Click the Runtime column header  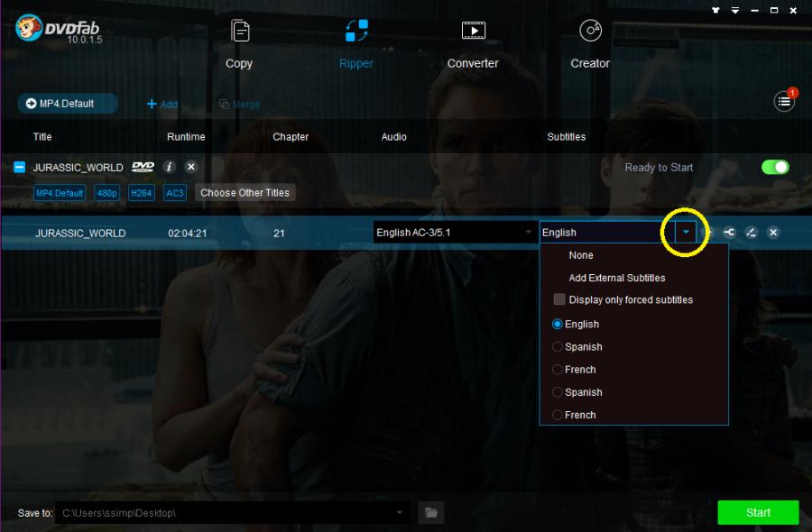(186, 137)
